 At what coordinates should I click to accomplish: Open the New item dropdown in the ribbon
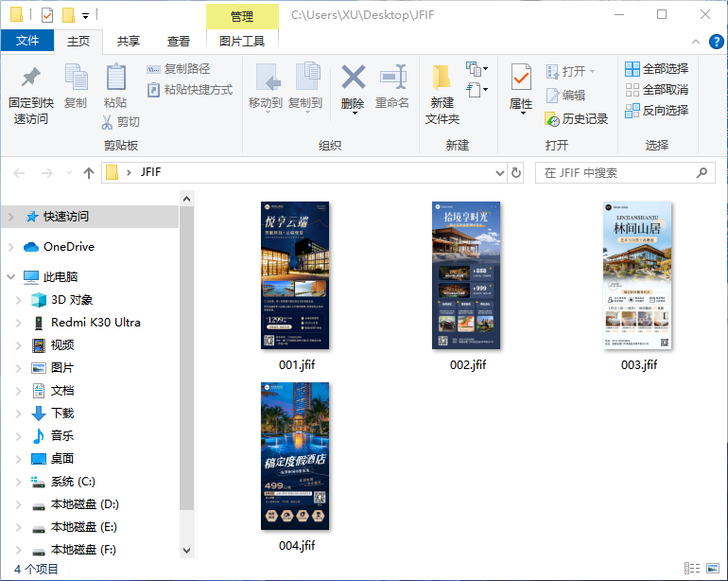477,69
